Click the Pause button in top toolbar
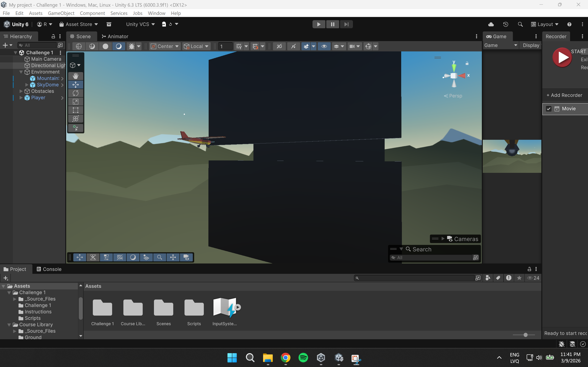This screenshot has width=588, height=367. click(332, 24)
